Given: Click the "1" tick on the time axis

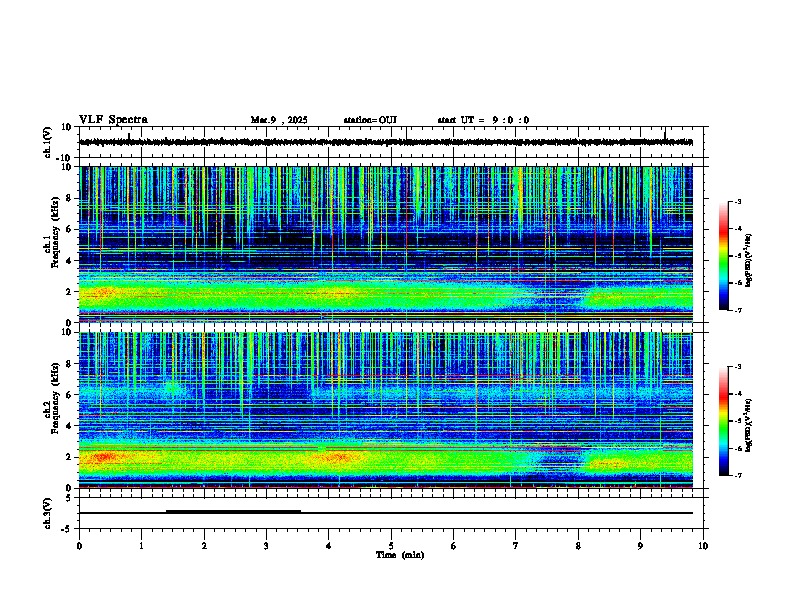Looking at the screenshot, I should tap(142, 546).
